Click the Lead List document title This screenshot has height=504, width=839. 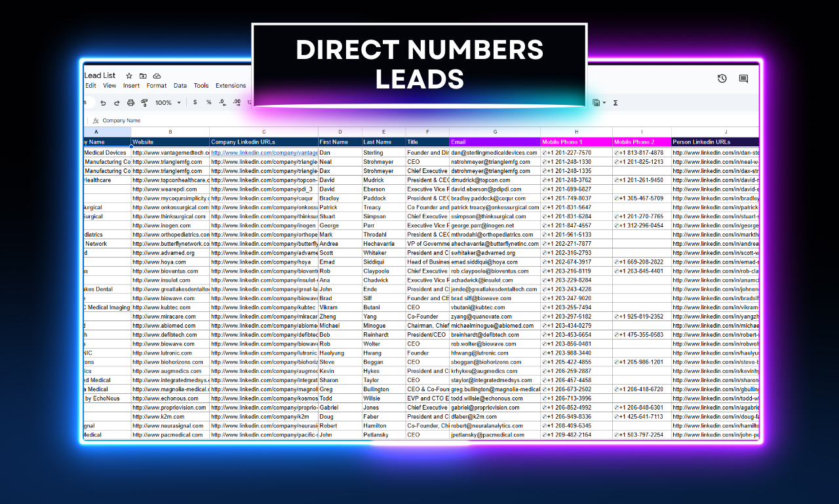(x=100, y=76)
